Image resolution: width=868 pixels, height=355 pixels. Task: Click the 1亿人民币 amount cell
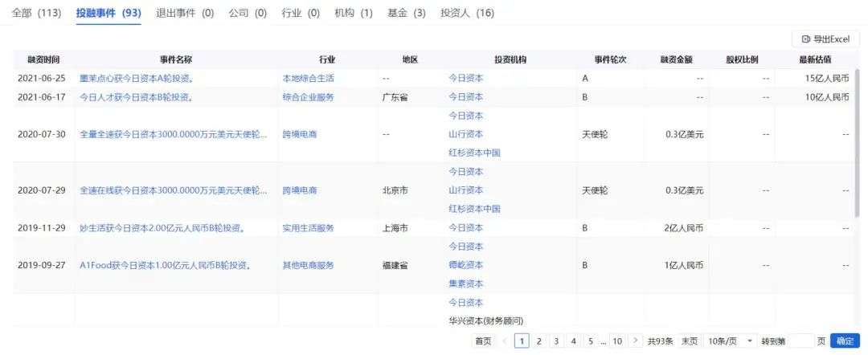click(x=684, y=265)
